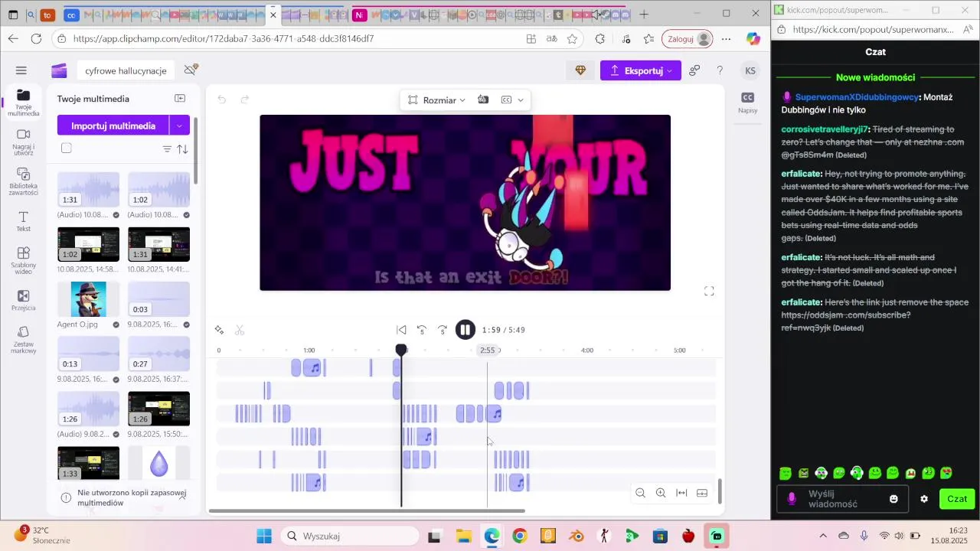Click the Eksportuj export button

click(x=640, y=70)
